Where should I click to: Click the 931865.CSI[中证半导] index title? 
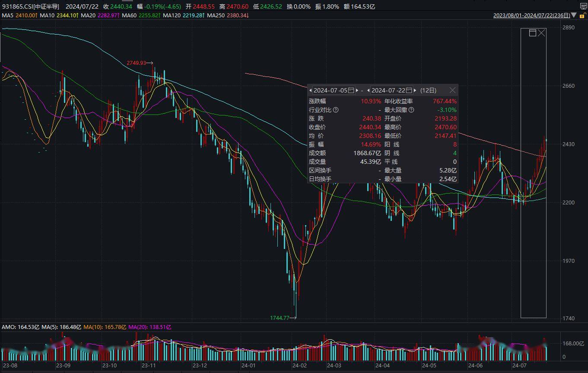point(30,6)
